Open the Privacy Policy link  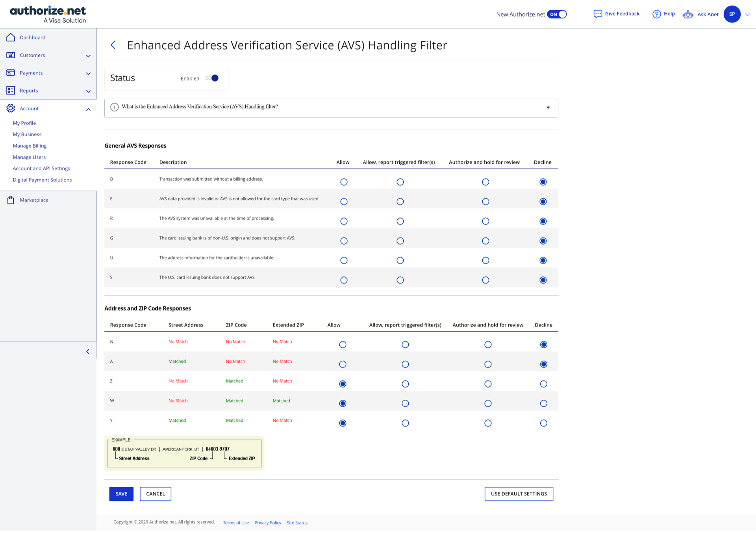pos(268,523)
